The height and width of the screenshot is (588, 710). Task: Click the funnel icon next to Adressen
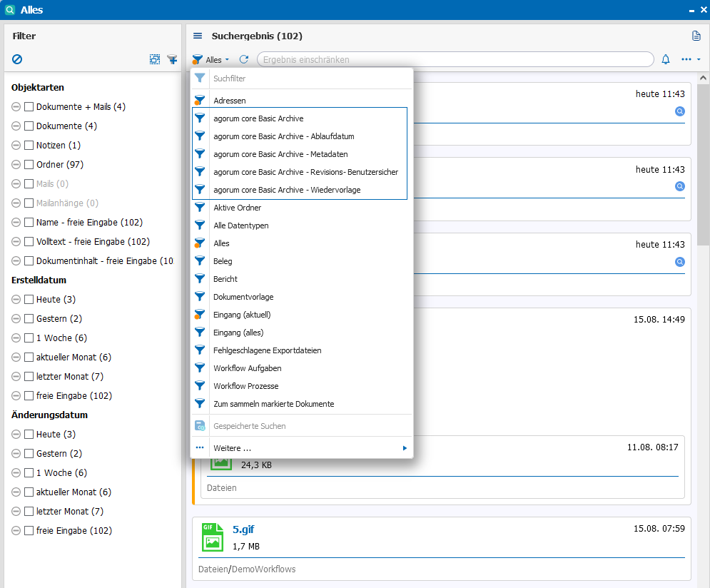[200, 101]
